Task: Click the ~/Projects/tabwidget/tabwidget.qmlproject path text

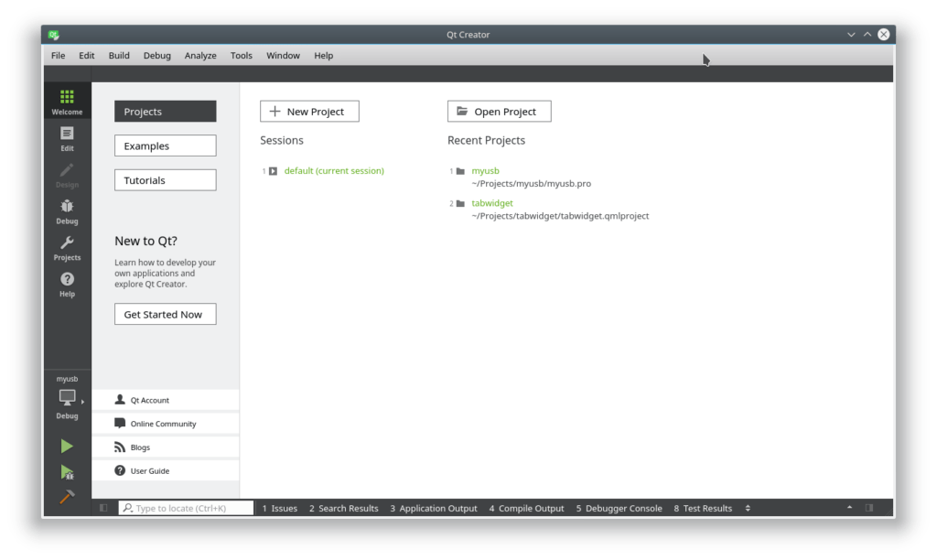Action: pyautogui.click(x=560, y=216)
